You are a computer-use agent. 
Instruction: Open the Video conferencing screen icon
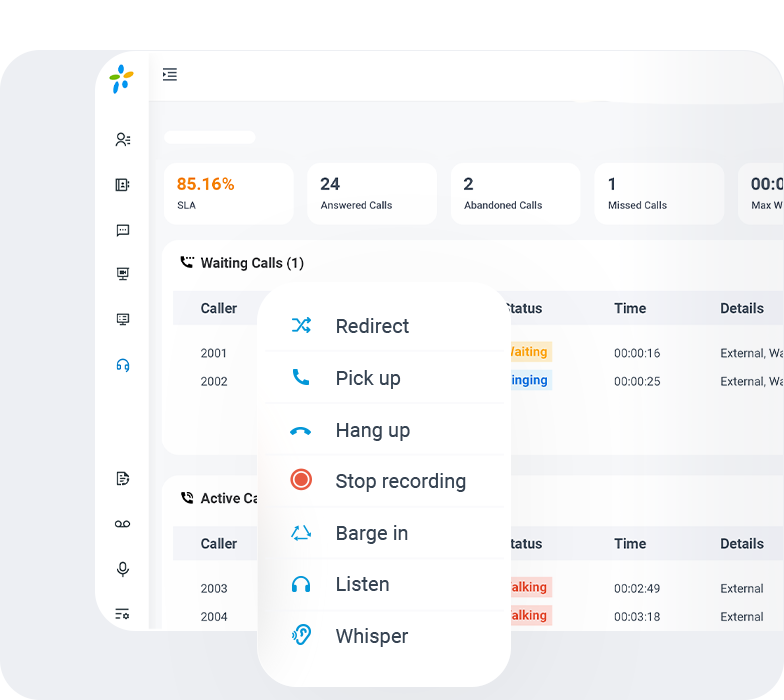tap(122, 274)
